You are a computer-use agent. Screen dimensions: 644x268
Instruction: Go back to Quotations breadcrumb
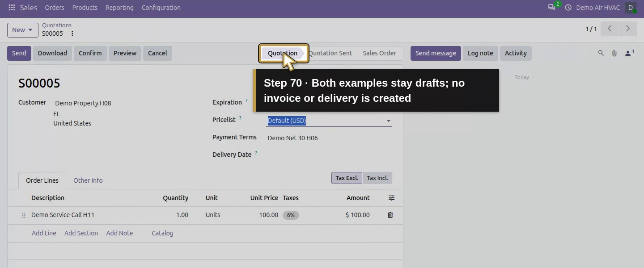pos(57,25)
